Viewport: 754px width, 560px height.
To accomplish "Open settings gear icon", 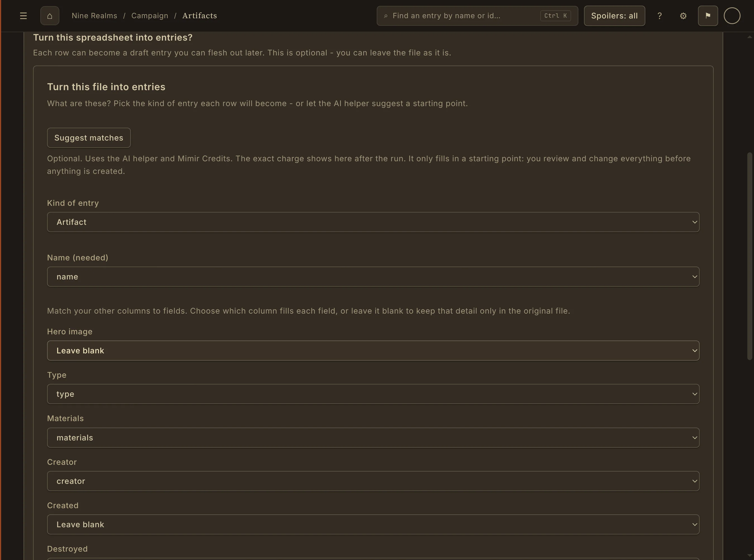I will 683,16.
